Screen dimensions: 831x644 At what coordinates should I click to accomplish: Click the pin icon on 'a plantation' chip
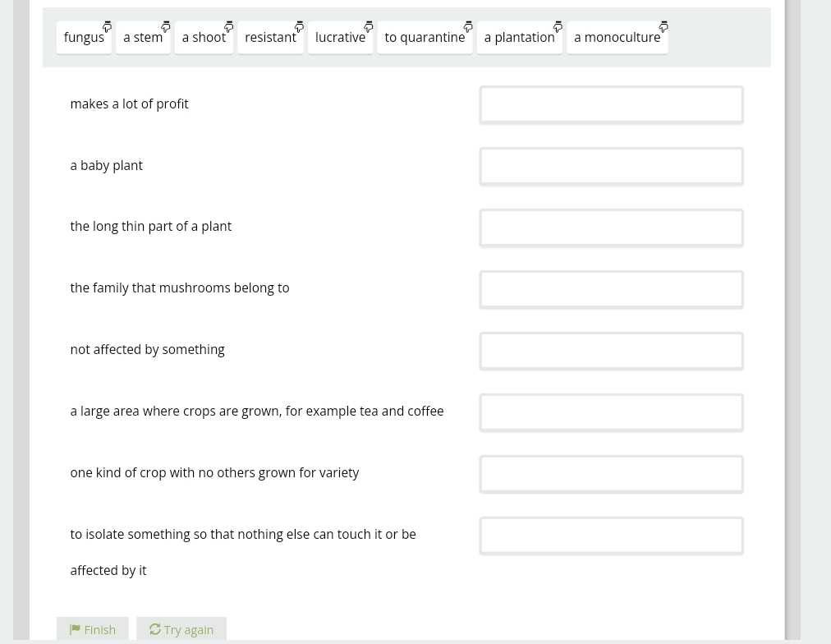click(558, 27)
